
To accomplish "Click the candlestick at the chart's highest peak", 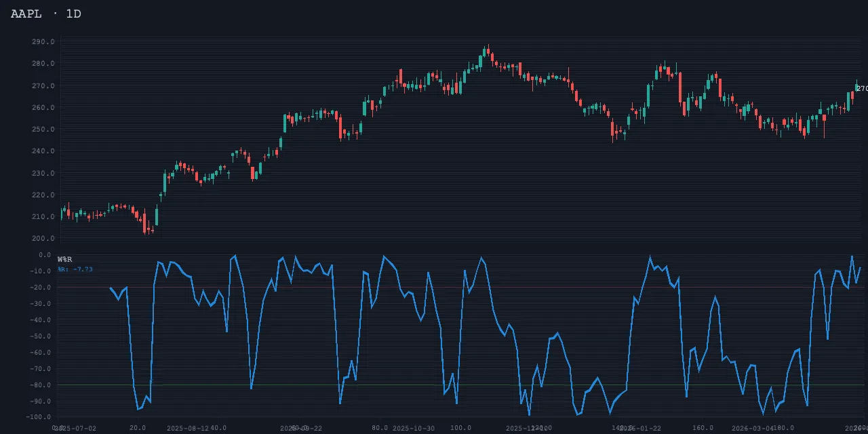I will (487, 52).
